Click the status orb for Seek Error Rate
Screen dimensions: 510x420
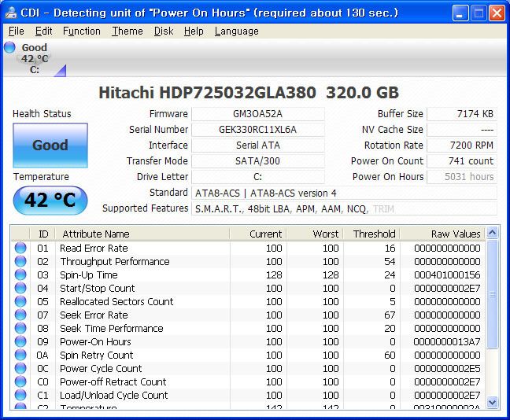(x=20, y=315)
